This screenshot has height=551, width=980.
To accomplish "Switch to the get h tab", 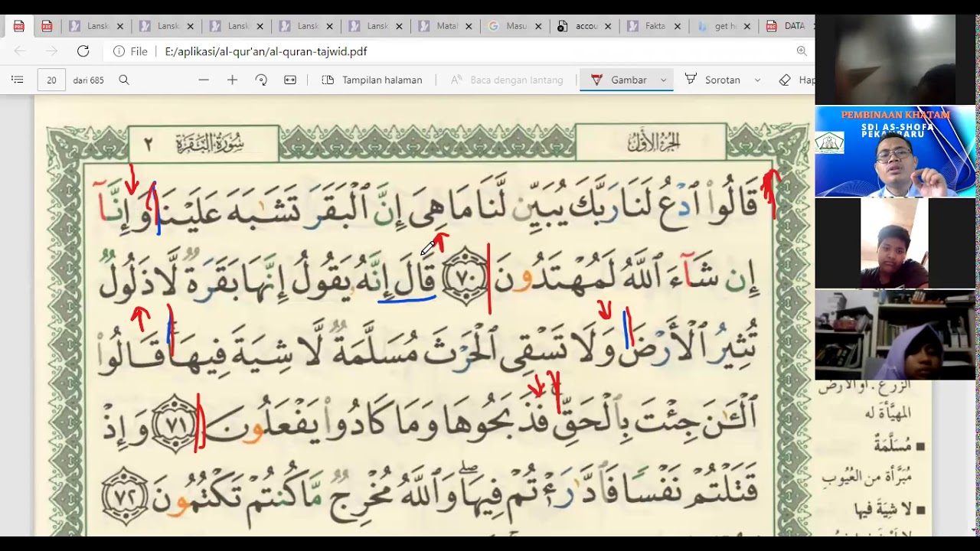I will click(724, 26).
